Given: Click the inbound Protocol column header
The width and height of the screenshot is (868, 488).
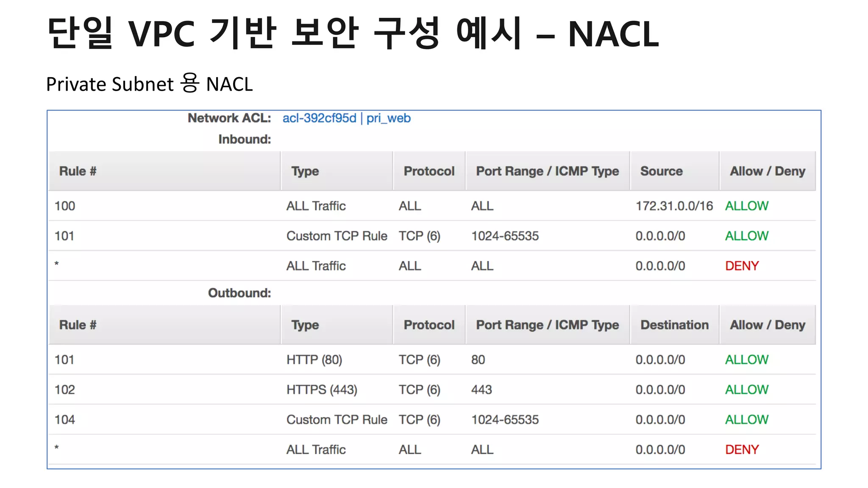Looking at the screenshot, I should pos(429,171).
